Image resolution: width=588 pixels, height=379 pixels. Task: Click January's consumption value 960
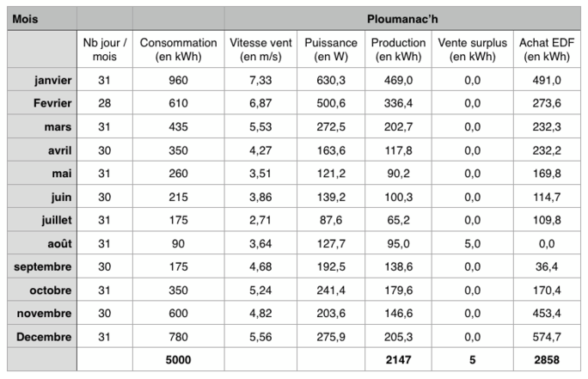click(x=178, y=81)
